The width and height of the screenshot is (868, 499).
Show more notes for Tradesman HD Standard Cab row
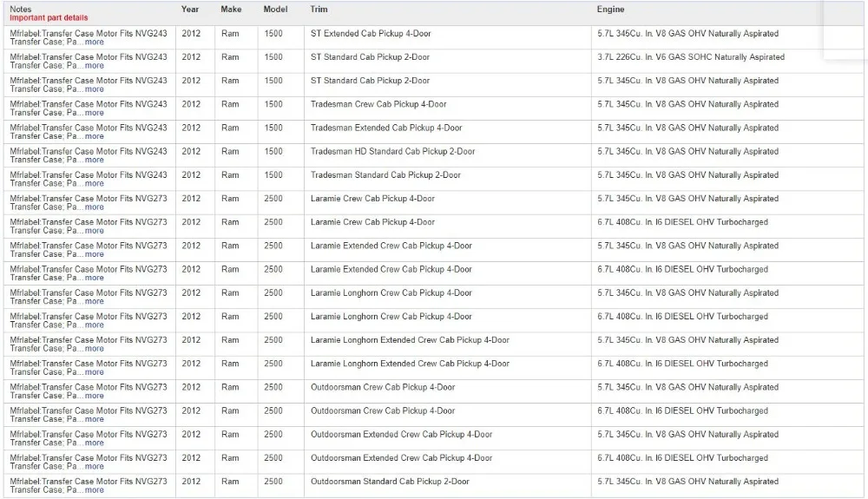click(x=94, y=160)
